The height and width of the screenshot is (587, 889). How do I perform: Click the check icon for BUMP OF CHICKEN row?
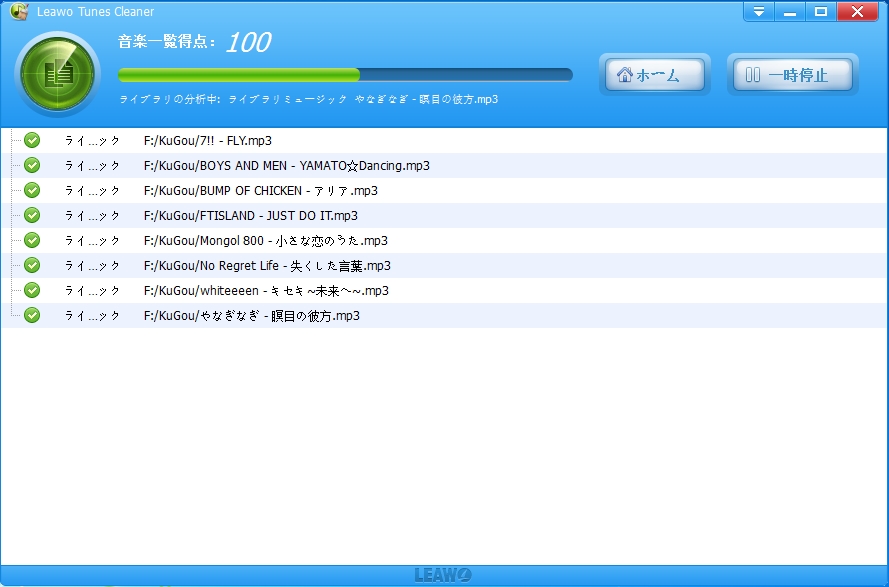point(32,190)
